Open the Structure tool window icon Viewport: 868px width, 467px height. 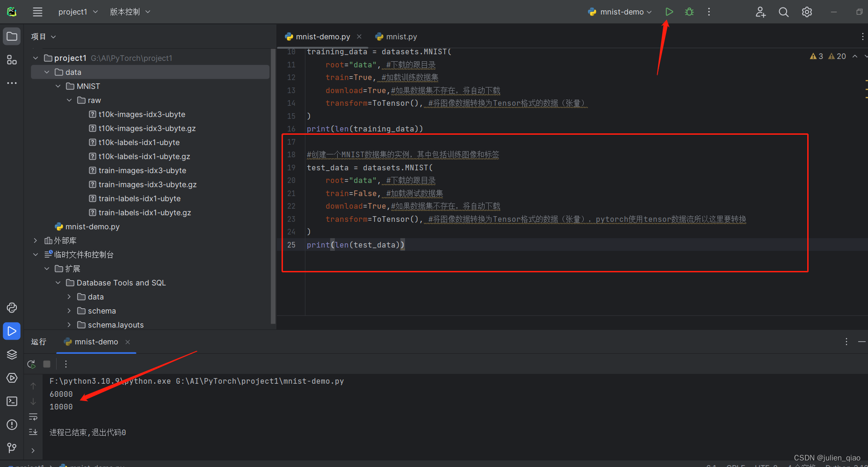pyautogui.click(x=12, y=60)
